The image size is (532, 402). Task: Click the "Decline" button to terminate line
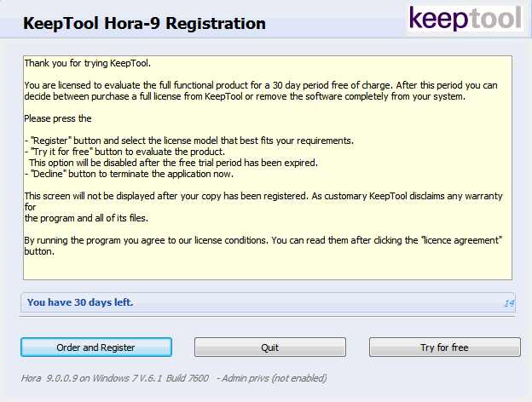tap(129, 174)
